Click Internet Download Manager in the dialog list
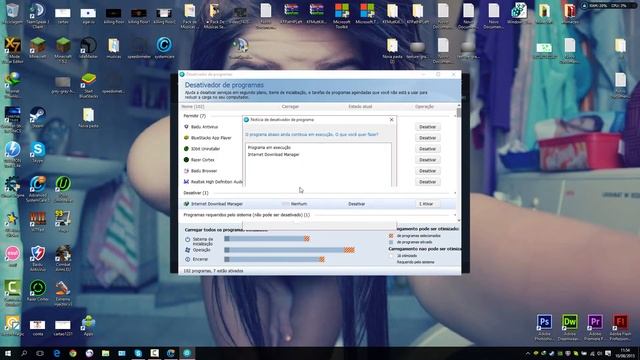 273,155
